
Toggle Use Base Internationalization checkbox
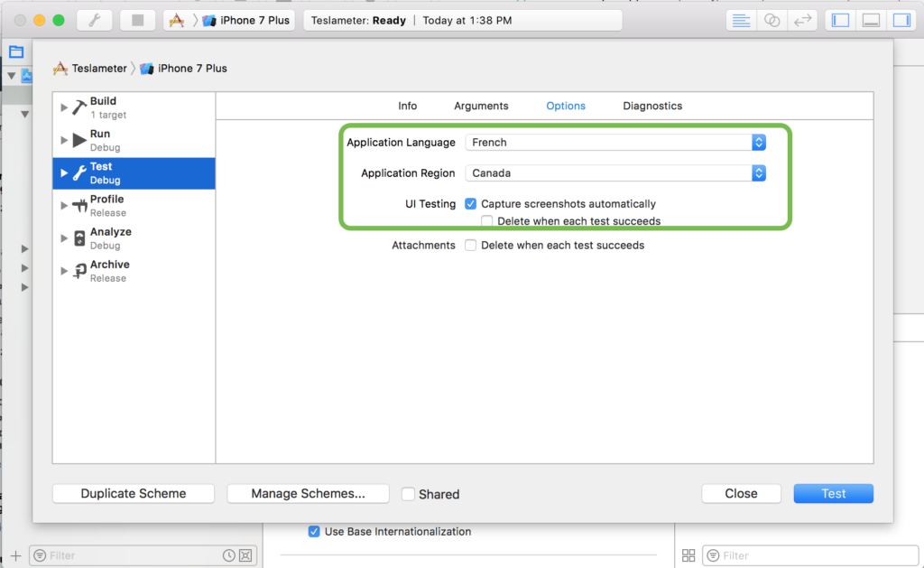pos(314,532)
